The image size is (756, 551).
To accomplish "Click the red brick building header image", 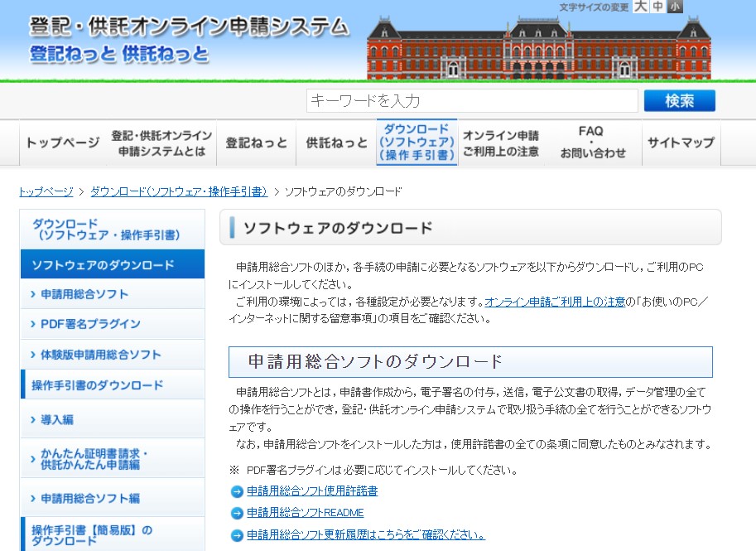I will 538,47.
